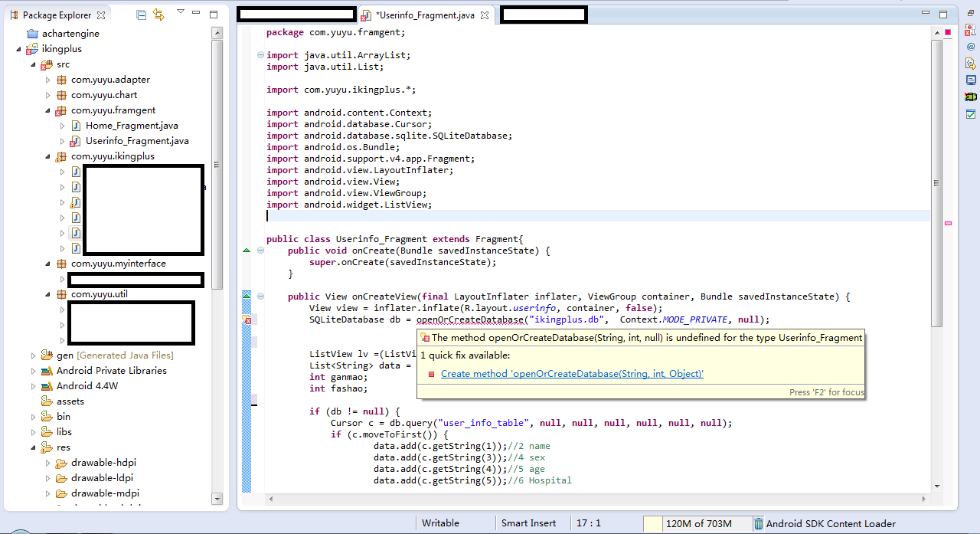Expand the com.yuyu.adapter package

pyautogui.click(x=47, y=80)
